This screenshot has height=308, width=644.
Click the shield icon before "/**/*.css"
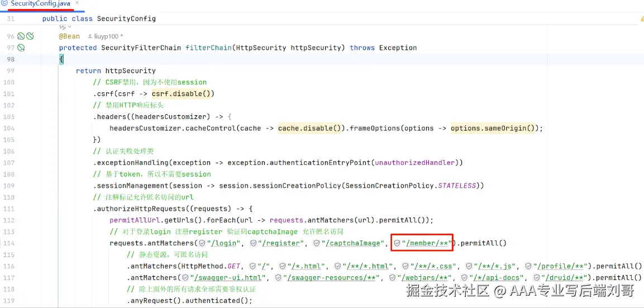(406, 266)
